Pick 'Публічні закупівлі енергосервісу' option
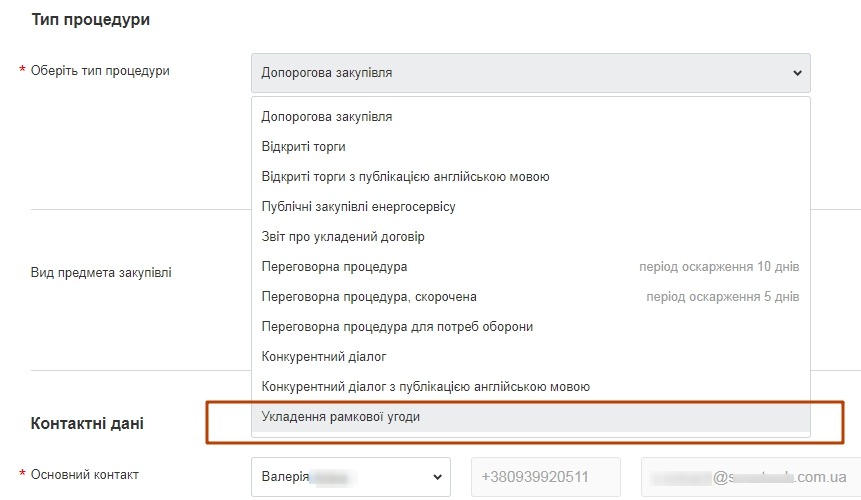 click(358, 207)
